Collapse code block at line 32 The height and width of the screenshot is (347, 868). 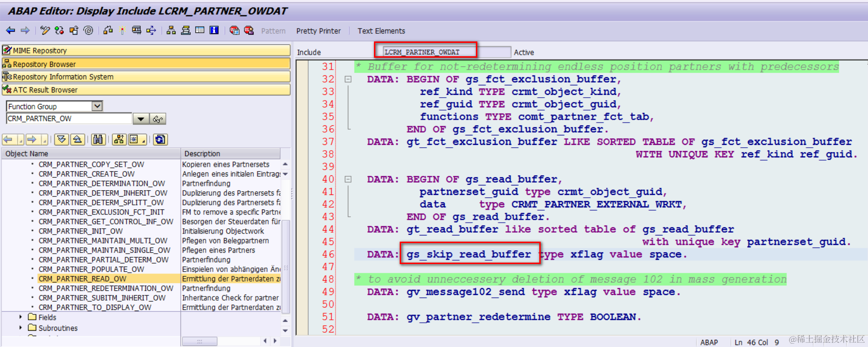click(348, 80)
